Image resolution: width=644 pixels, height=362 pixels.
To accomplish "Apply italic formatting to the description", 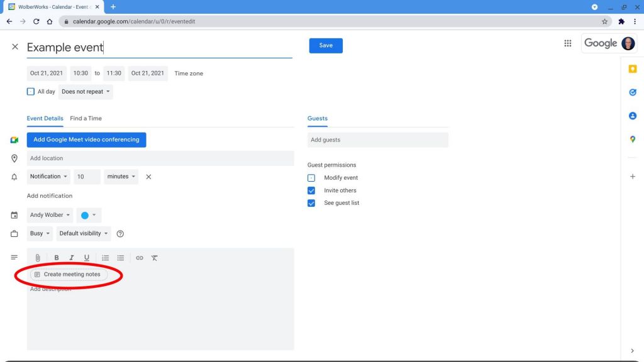I will click(72, 258).
